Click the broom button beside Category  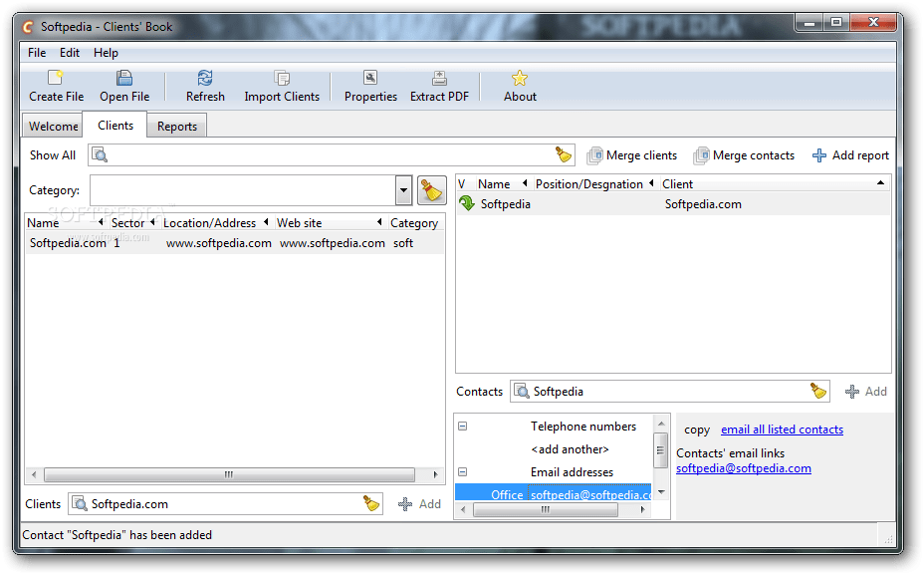431,190
